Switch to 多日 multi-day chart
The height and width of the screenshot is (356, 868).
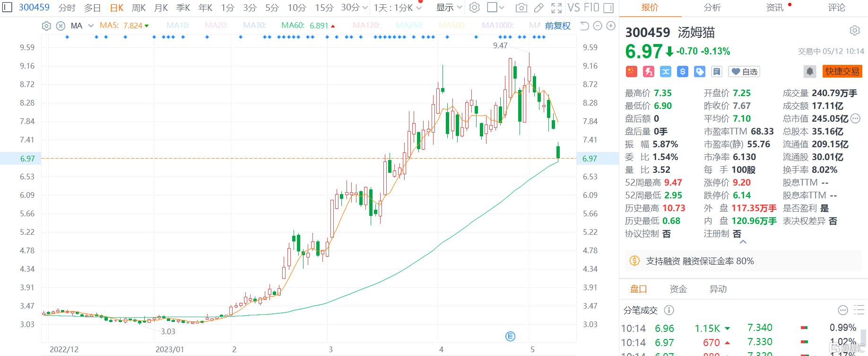(92, 8)
